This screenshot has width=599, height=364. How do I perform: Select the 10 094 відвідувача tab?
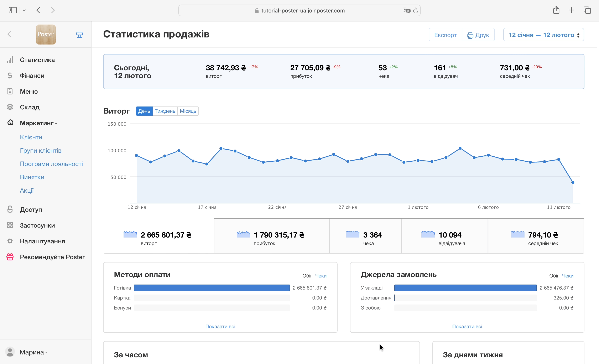click(445, 236)
